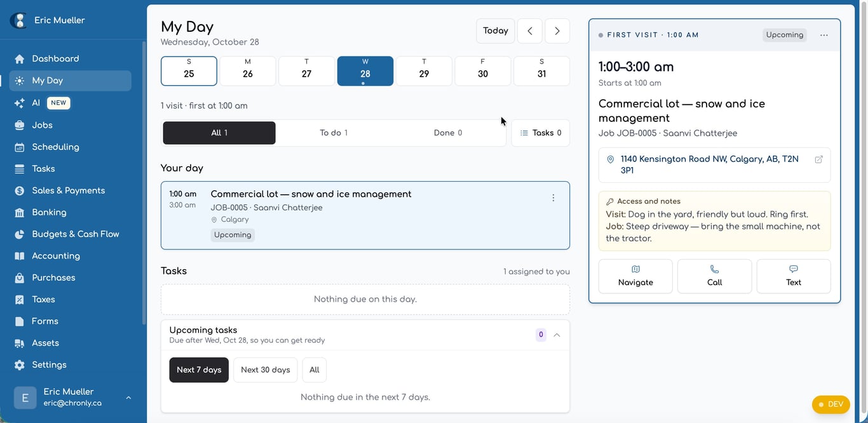This screenshot has width=868, height=423.
Task: Click 'Job JOB-0005 · Saanvi Chatterjee' in detail panel
Action: pyautogui.click(x=668, y=133)
